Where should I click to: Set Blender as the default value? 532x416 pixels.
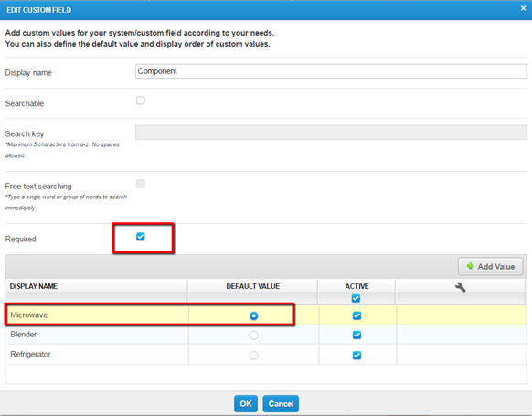254,336
